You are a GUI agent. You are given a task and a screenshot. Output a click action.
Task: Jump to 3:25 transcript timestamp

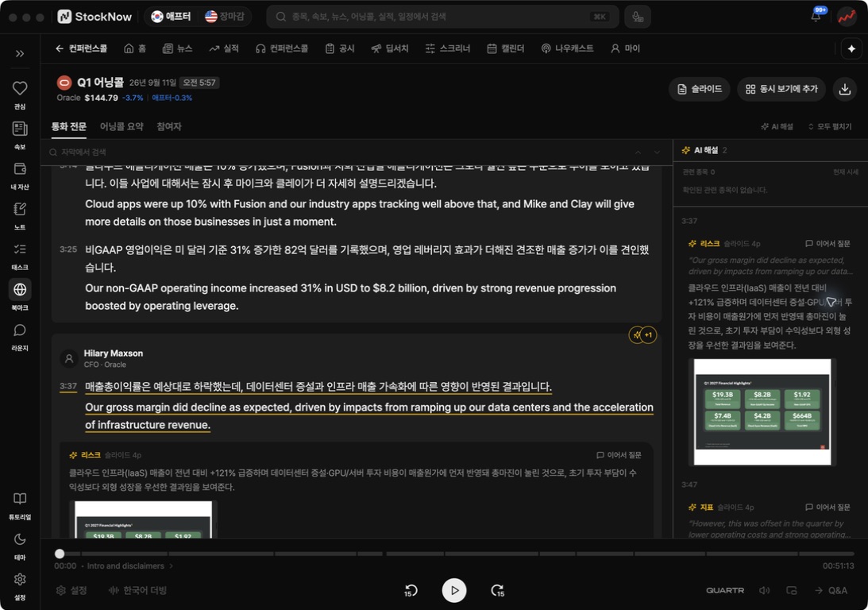[68, 249]
